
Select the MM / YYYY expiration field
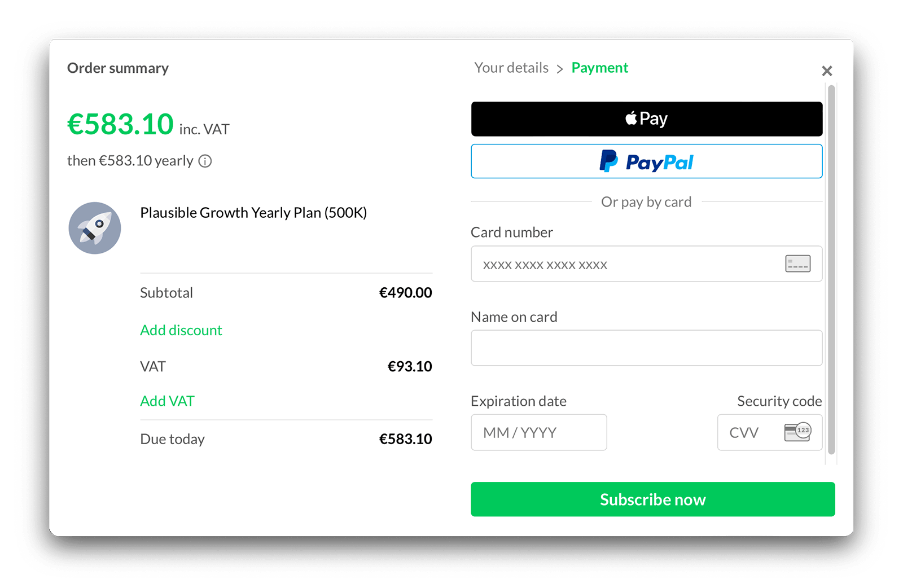[x=538, y=432]
